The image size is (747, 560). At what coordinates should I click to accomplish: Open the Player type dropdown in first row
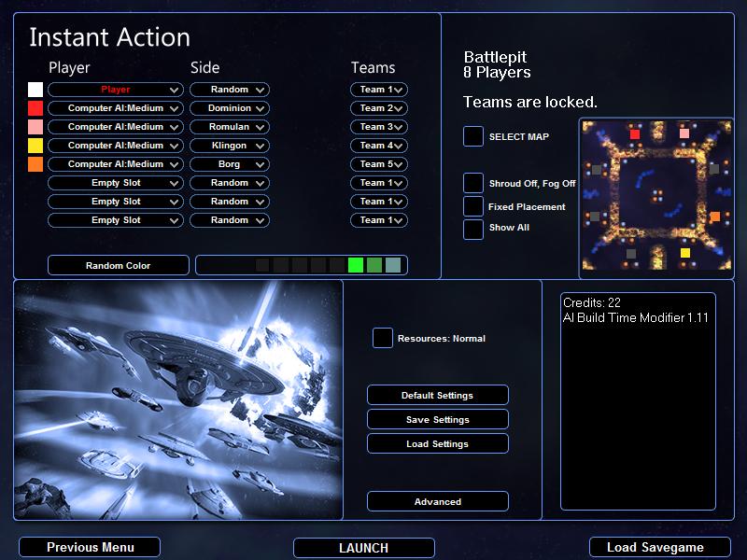[116, 90]
